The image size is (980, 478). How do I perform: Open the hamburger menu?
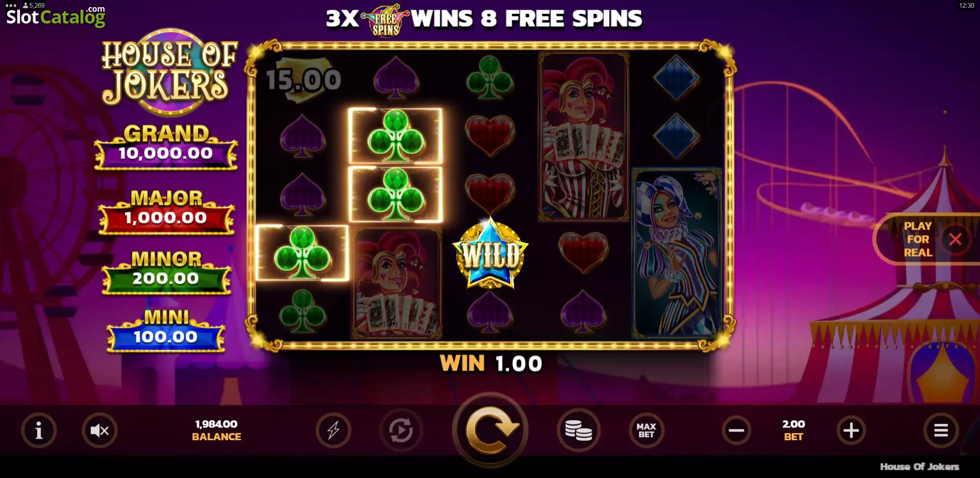tap(941, 431)
